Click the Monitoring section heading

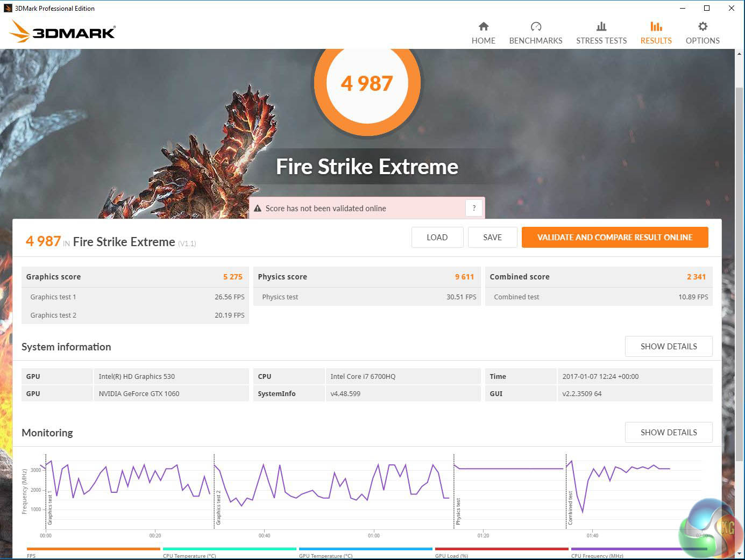[x=47, y=433]
